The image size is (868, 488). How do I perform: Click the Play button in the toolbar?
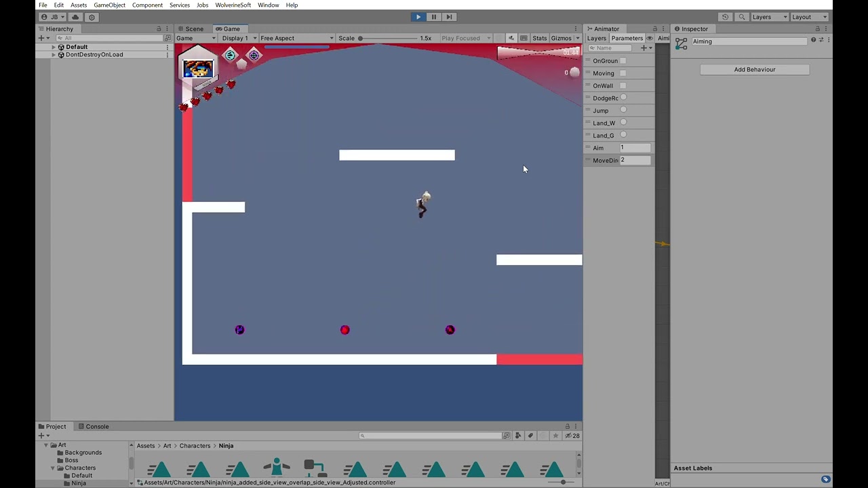tap(418, 17)
